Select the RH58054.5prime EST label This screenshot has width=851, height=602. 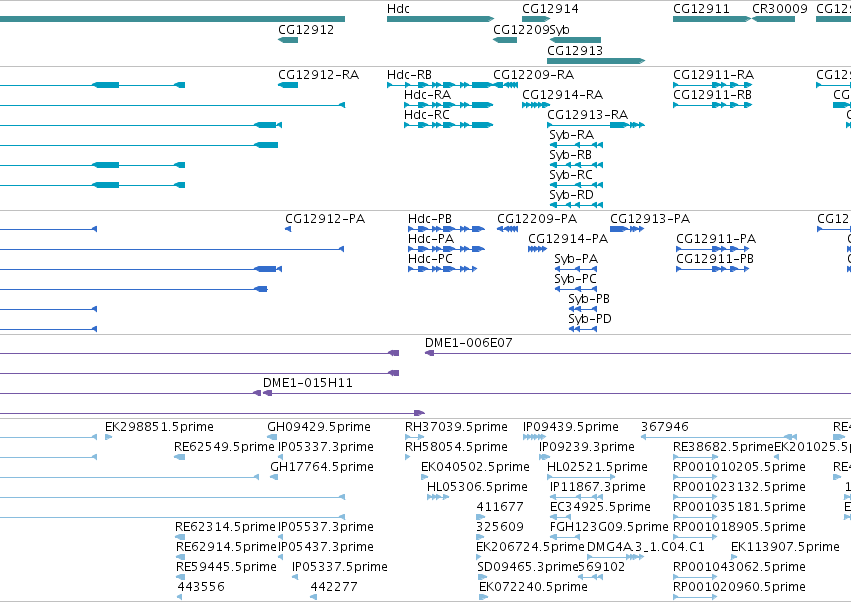pos(456,447)
